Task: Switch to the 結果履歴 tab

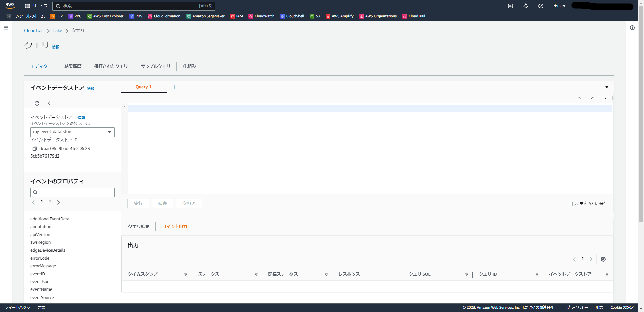Action: [73, 66]
